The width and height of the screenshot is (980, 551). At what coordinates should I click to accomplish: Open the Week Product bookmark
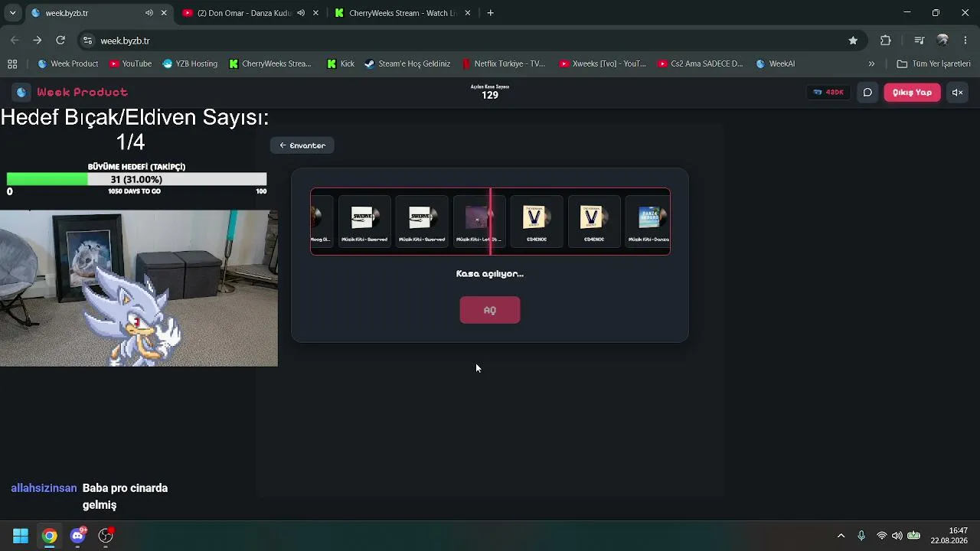(68, 64)
